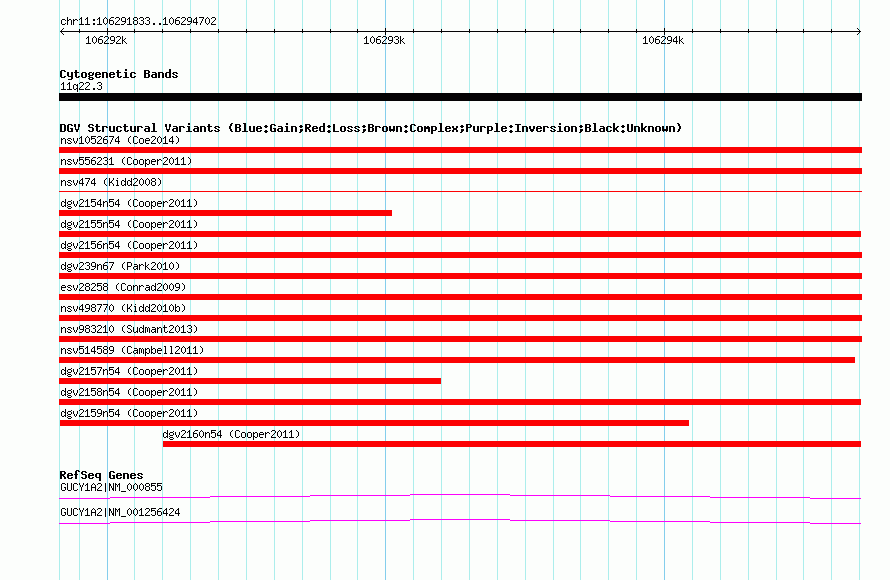Click the red bar for dgv2159n54

click(x=374, y=423)
